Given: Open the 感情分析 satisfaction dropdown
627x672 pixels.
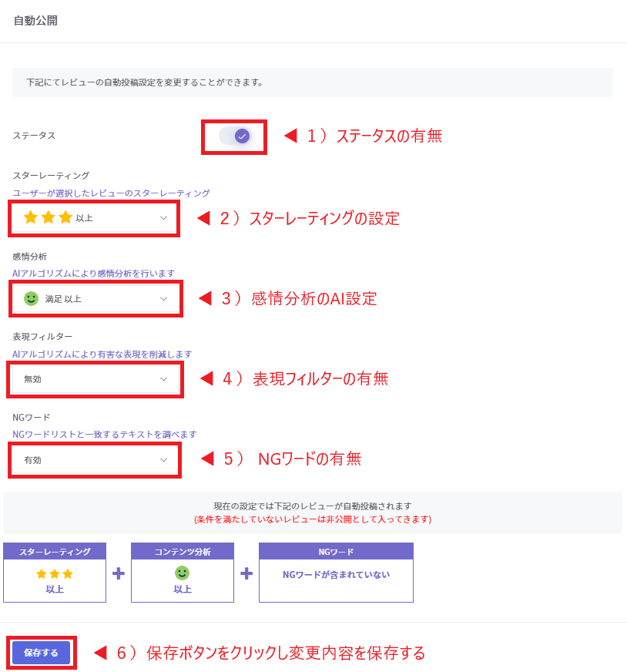Looking at the screenshot, I should 96,299.
